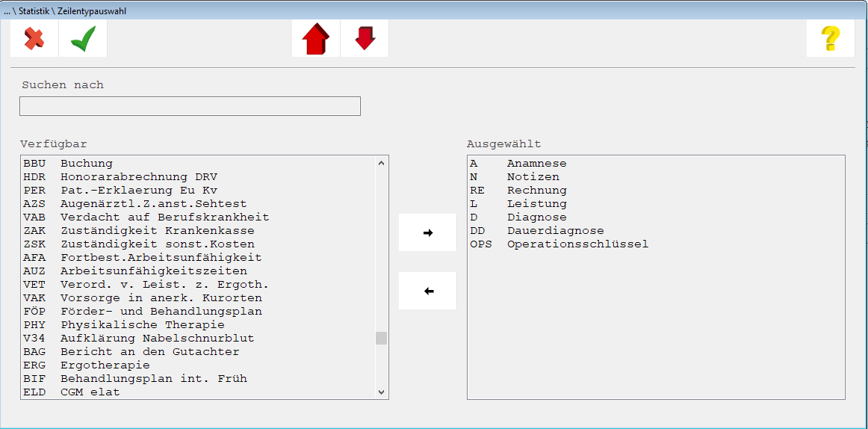Select ERG Ergotherapie row
The width and height of the screenshot is (868, 429).
tap(198, 365)
